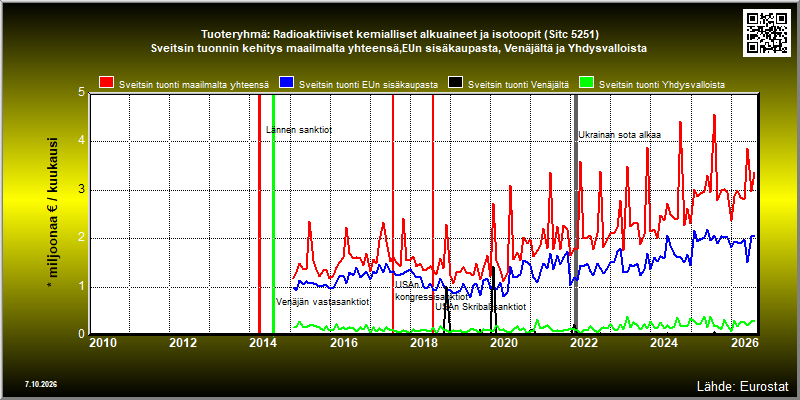Click x-axis year label 2022
This screenshot has height=400, width=800.
click(584, 342)
